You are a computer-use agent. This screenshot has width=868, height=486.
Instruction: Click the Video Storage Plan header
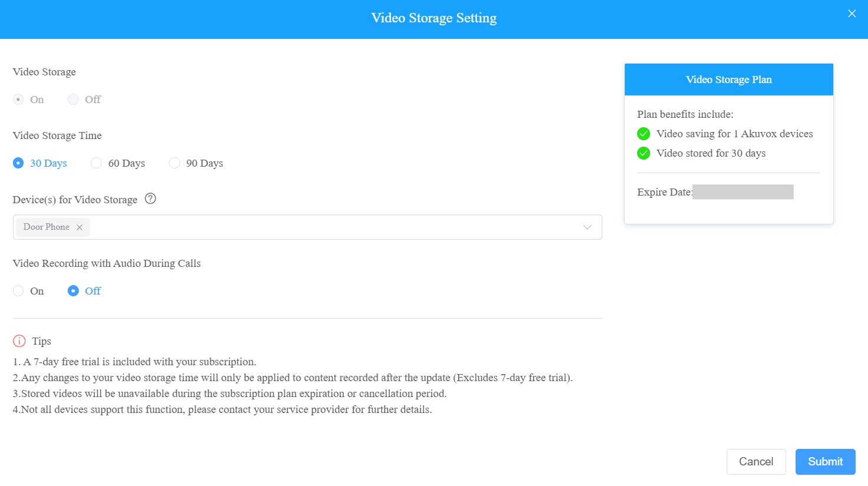(729, 80)
